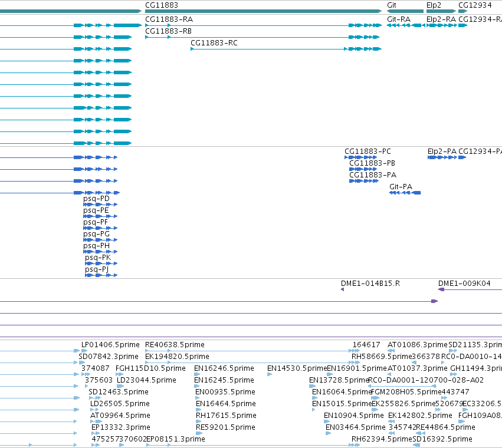Click the psq-PJ protein label
The width and height of the screenshot is (502, 448).
97,269
